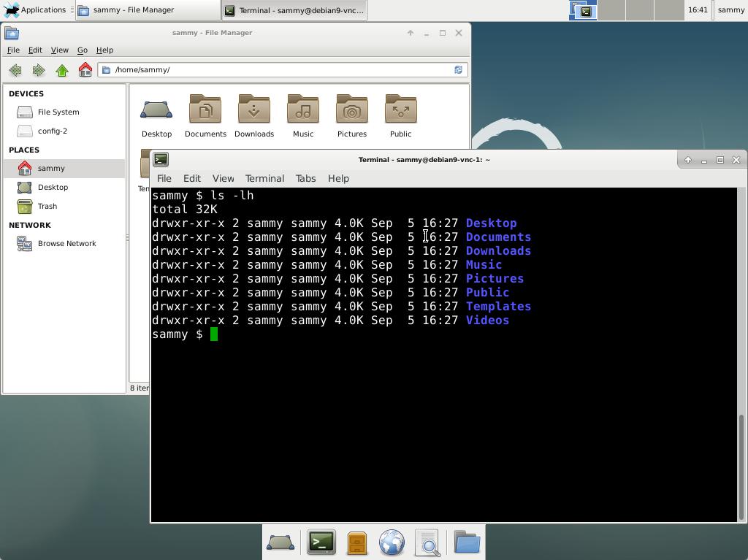Open the Application Finder magnifier dock icon
The width and height of the screenshot is (748, 560).
tap(428, 542)
